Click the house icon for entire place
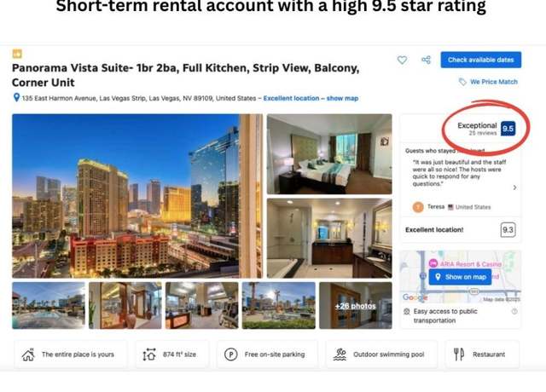This screenshot has width=546, height=392. click(28, 355)
